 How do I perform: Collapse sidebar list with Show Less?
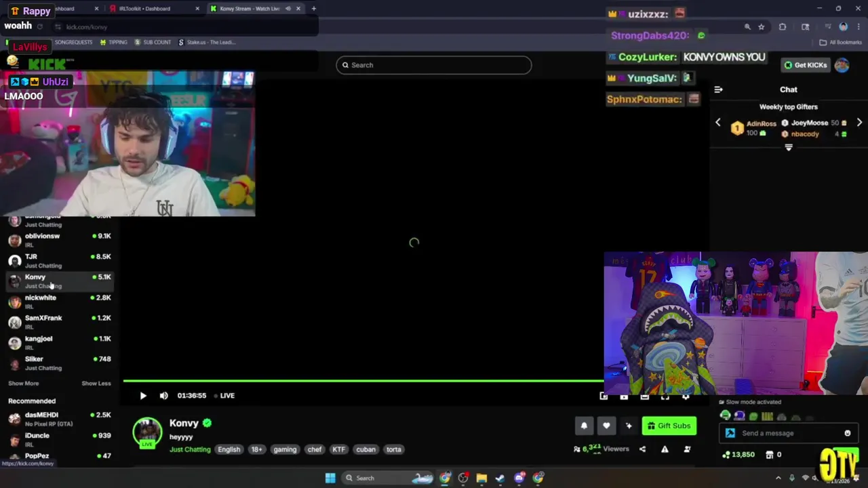(x=96, y=384)
